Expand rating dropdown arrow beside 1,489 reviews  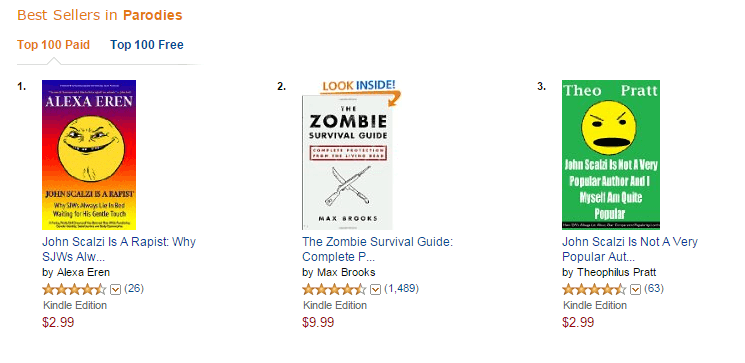point(375,289)
